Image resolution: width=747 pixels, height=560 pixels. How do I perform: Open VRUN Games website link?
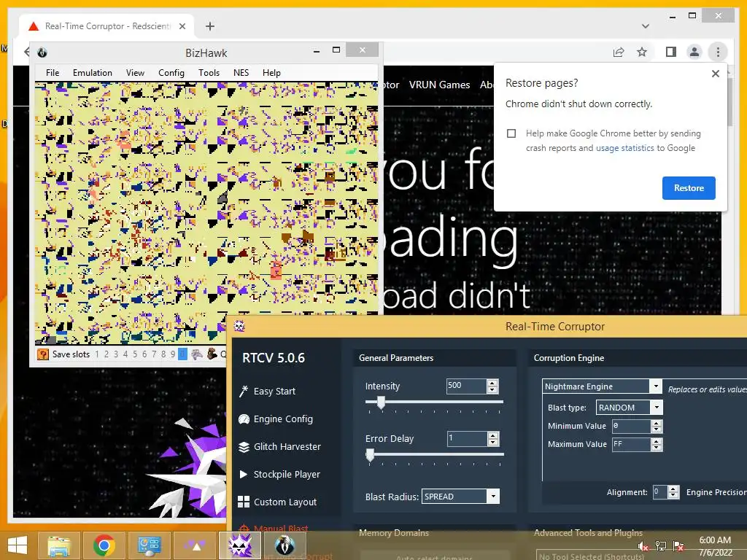point(439,85)
